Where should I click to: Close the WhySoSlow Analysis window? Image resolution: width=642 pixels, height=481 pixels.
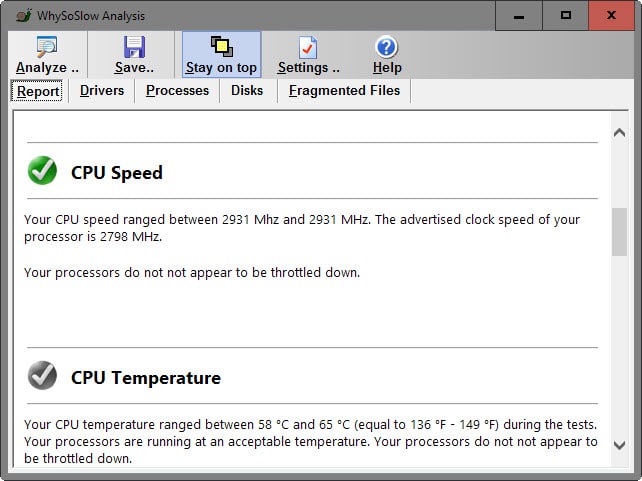point(611,16)
